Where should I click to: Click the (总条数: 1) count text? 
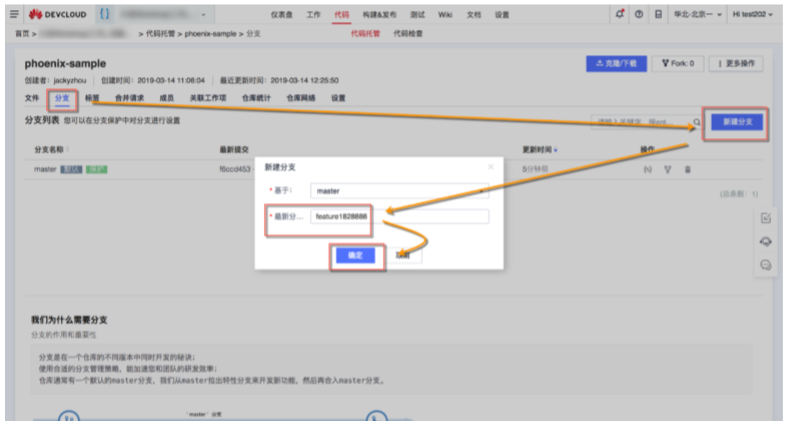click(x=739, y=194)
